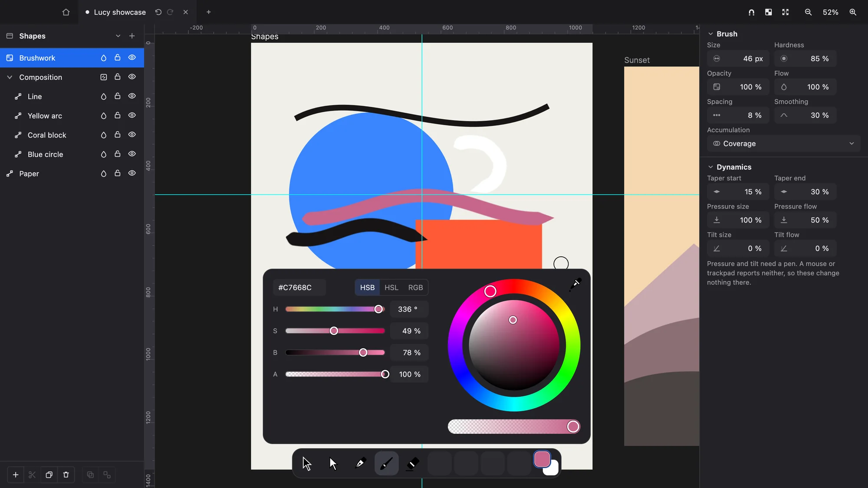Undo the last action
Screen dimensions: 868x488
(158, 12)
